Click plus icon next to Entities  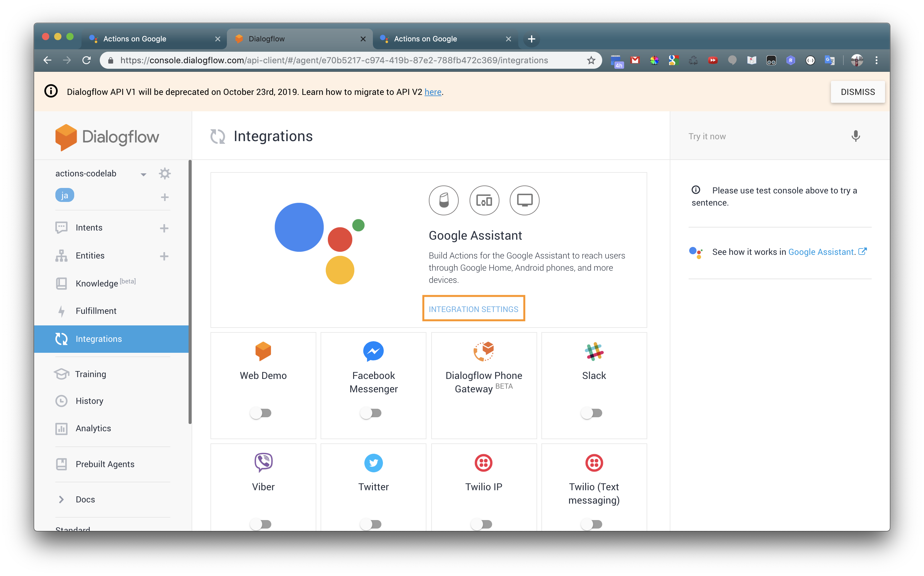[x=164, y=256]
